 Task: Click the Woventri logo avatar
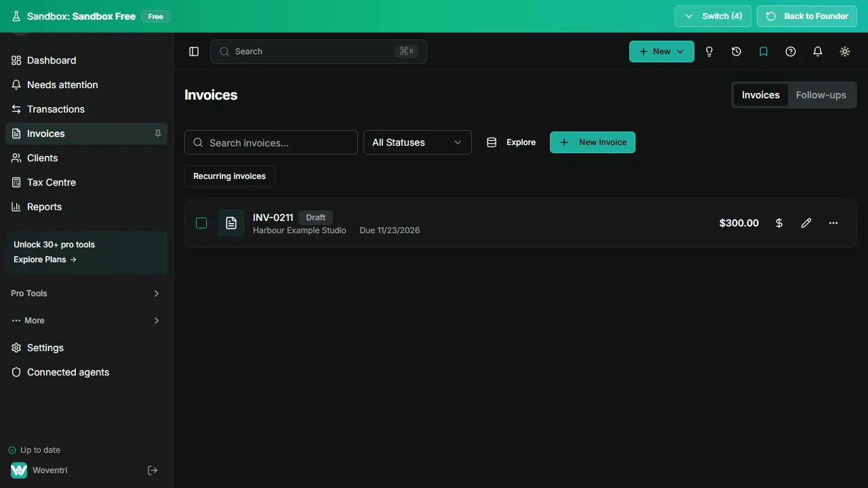[19, 470]
